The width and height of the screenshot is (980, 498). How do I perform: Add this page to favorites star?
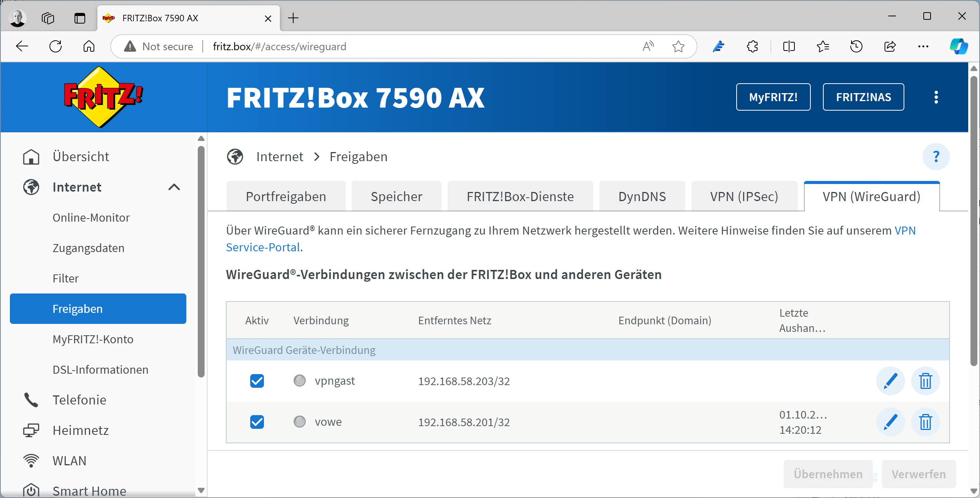(x=678, y=46)
